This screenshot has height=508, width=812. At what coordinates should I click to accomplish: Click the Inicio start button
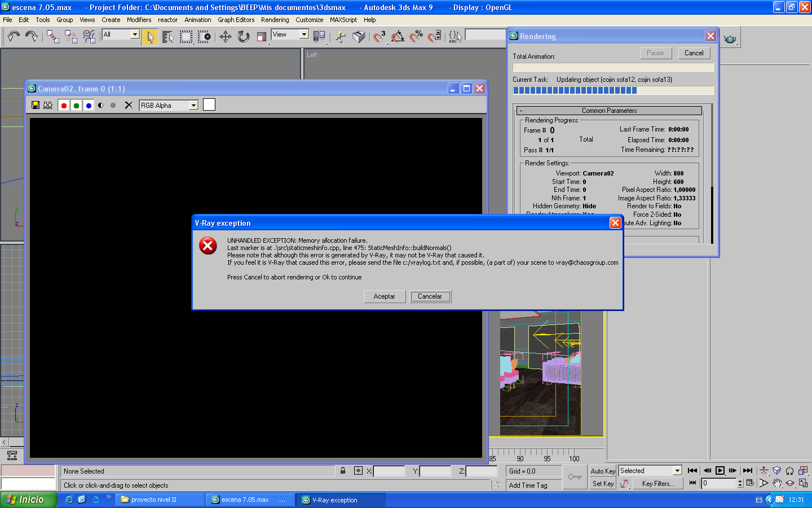pyautogui.click(x=28, y=500)
